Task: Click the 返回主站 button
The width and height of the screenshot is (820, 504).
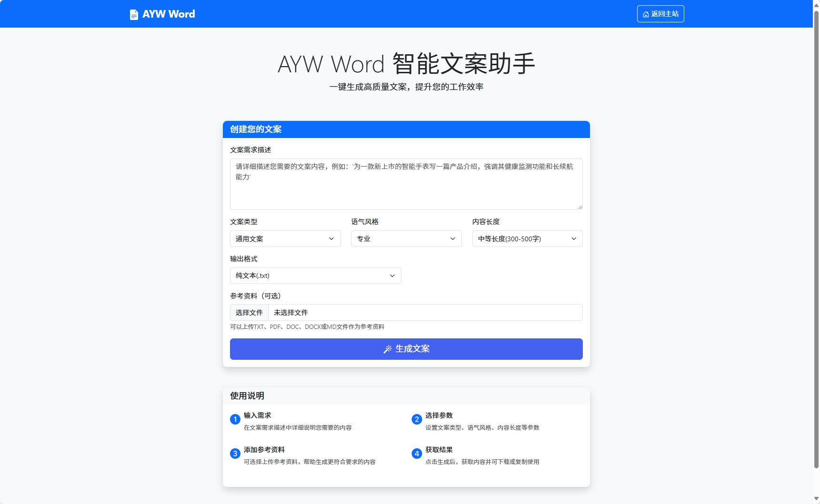Action: click(x=660, y=14)
